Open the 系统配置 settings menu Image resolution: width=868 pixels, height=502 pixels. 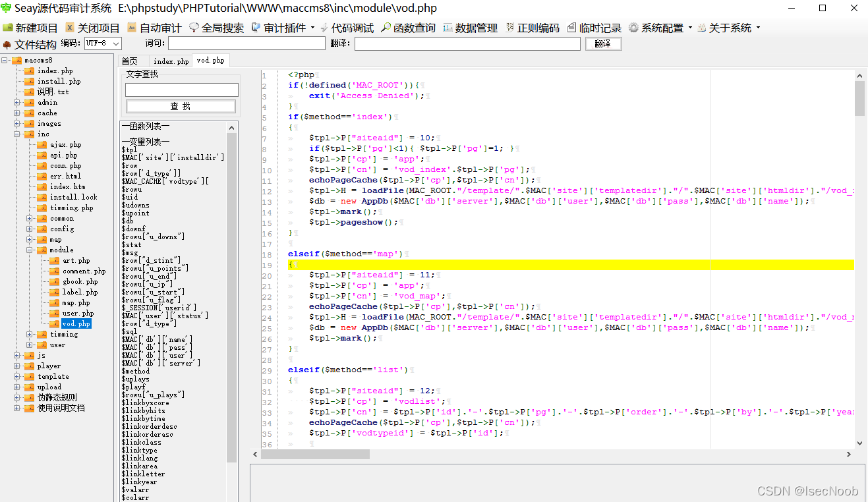click(660, 28)
